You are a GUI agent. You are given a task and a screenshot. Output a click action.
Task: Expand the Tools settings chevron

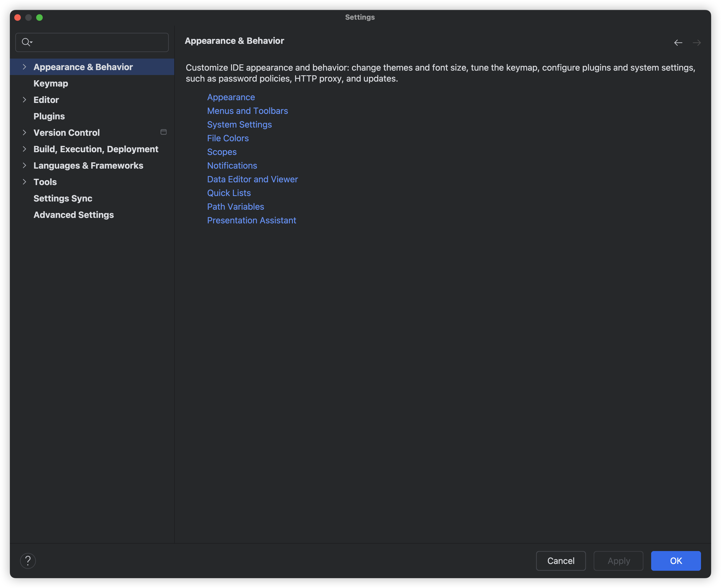point(24,182)
